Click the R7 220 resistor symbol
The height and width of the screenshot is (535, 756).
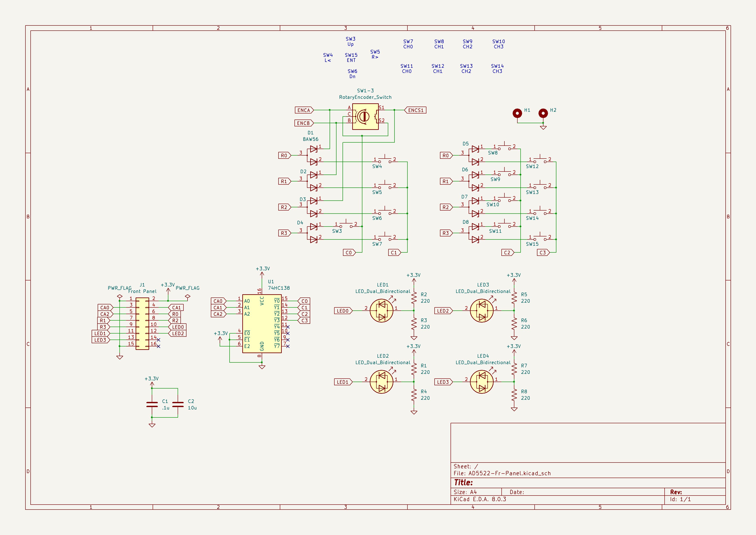tap(514, 369)
